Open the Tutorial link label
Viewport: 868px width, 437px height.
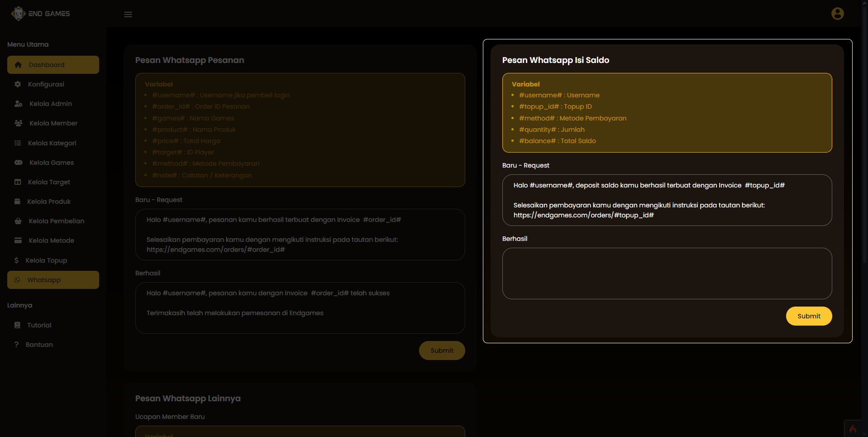[39, 325]
